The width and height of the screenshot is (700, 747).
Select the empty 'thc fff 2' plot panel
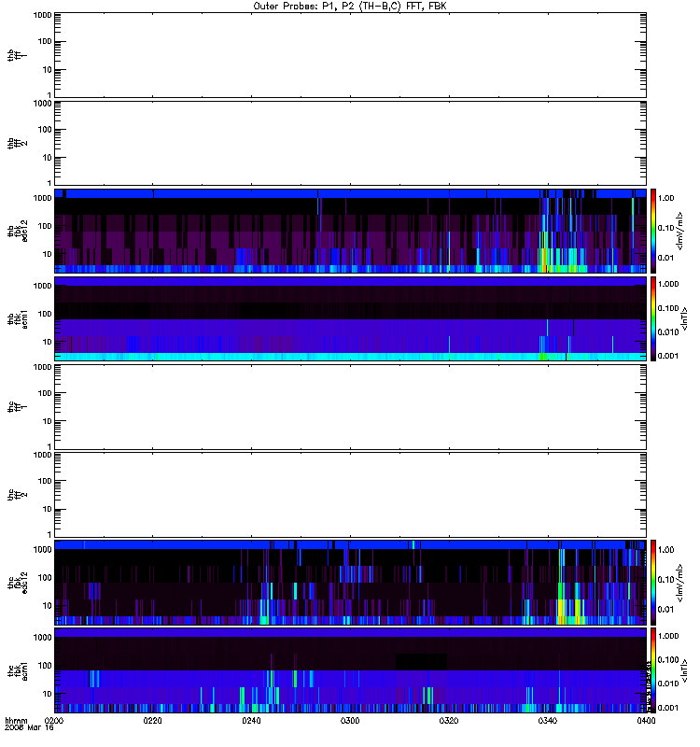click(x=351, y=495)
